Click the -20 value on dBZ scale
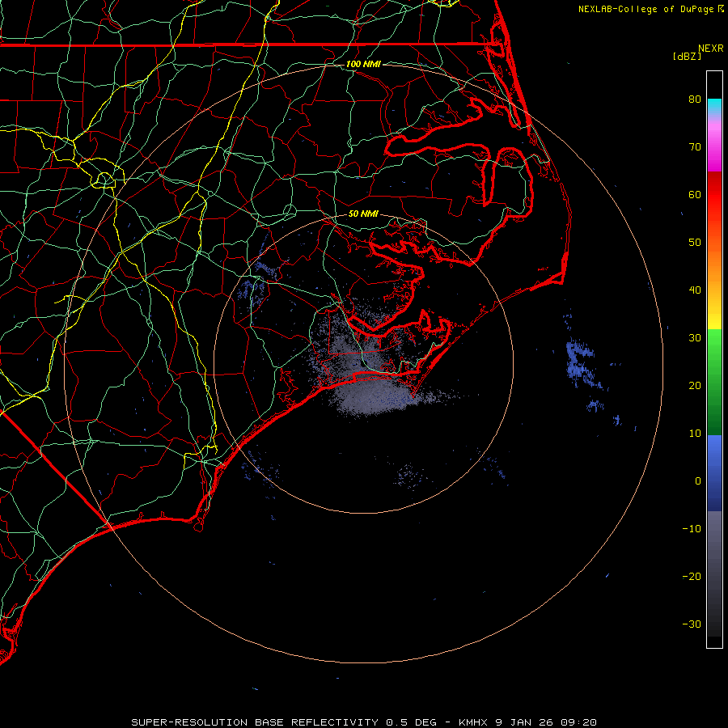The image size is (728, 728). [692, 576]
